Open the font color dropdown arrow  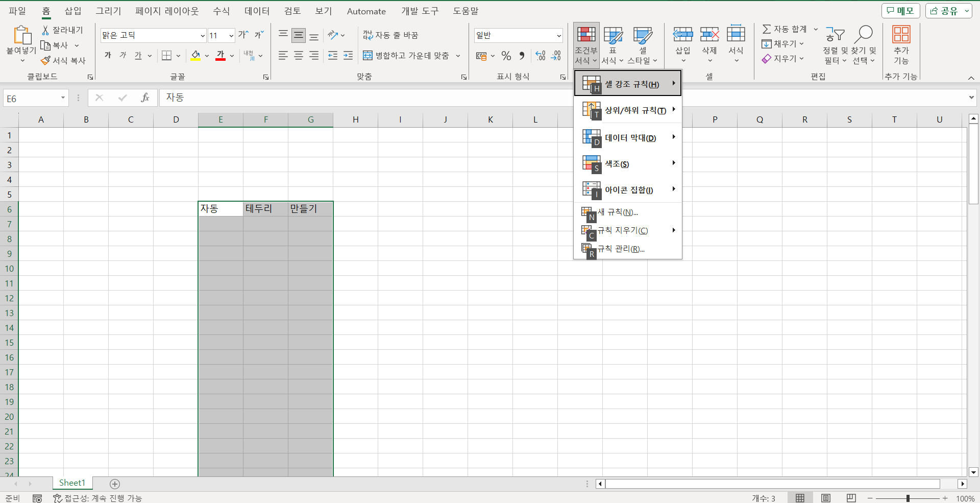tap(232, 56)
